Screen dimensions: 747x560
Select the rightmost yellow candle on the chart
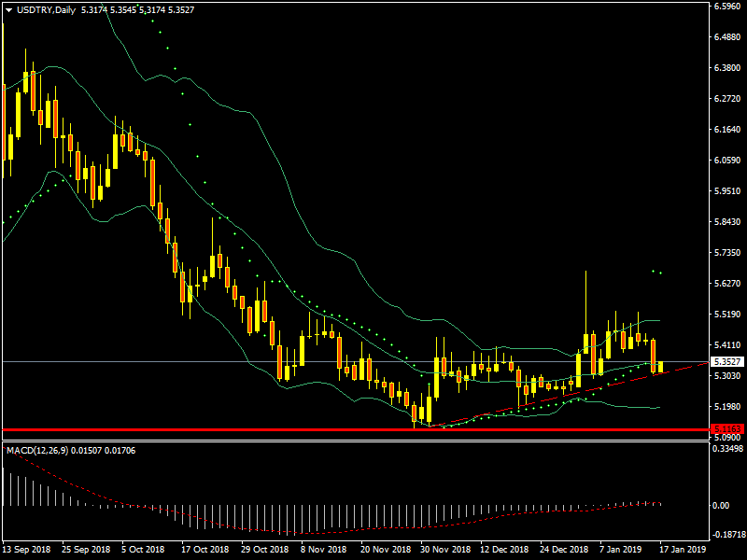(x=661, y=367)
